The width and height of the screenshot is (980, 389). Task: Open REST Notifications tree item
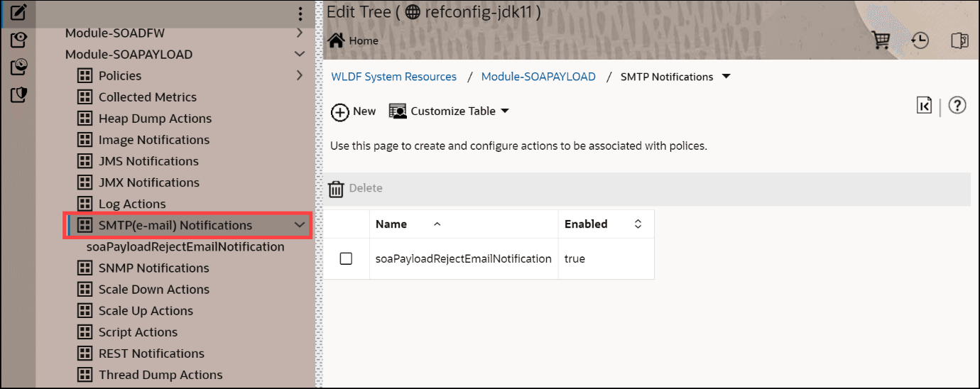coord(151,354)
